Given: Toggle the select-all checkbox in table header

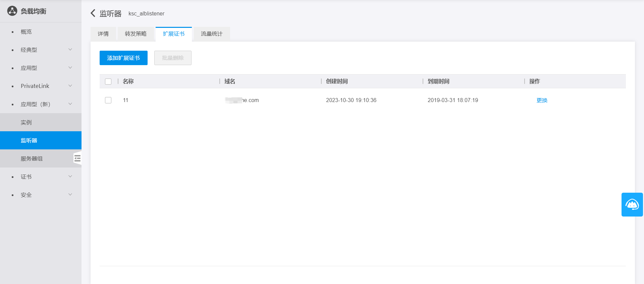Looking at the screenshot, I should (x=108, y=82).
